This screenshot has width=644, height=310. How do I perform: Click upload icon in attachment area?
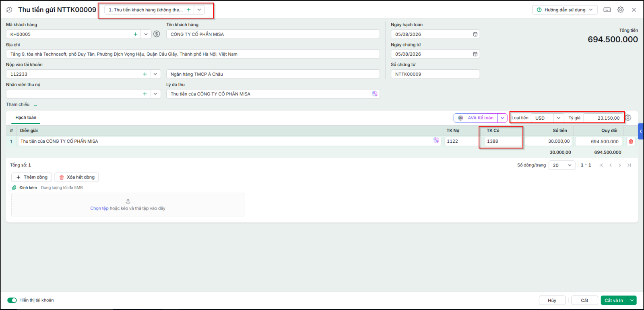tap(128, 201)
